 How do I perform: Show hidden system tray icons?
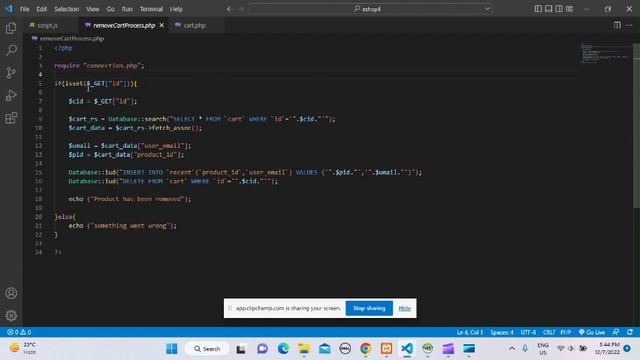point(511,349)
